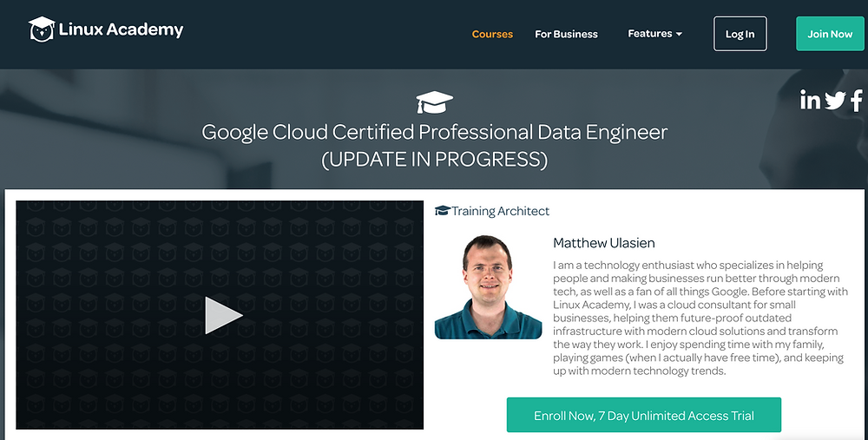The width and height of the screenshot is (868, 440).
Task: Click the Linux Academy owl logo icon
Action: pos(42,30)
